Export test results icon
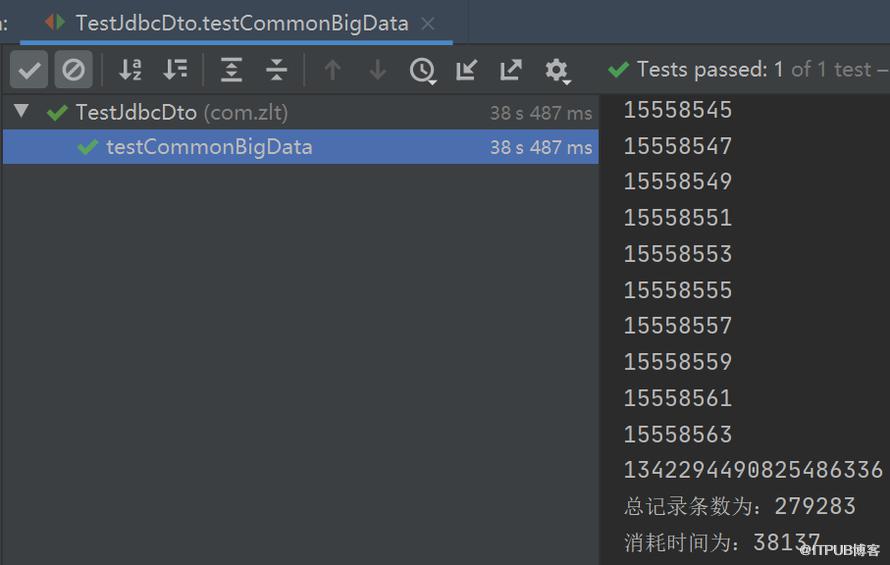The height and width of the screenshot is (565, 890). [511, 70]
